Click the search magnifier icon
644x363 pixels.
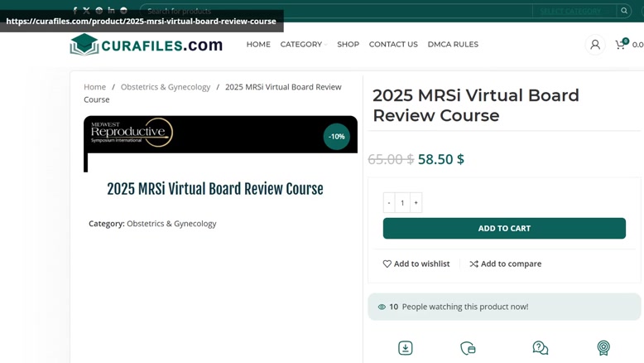coord(624,11)
